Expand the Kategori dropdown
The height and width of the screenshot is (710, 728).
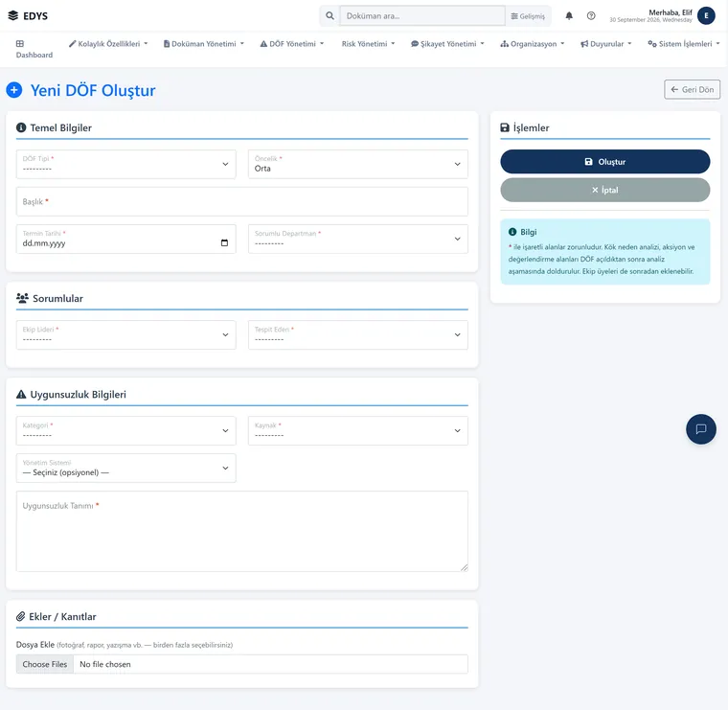pos(125,430)
